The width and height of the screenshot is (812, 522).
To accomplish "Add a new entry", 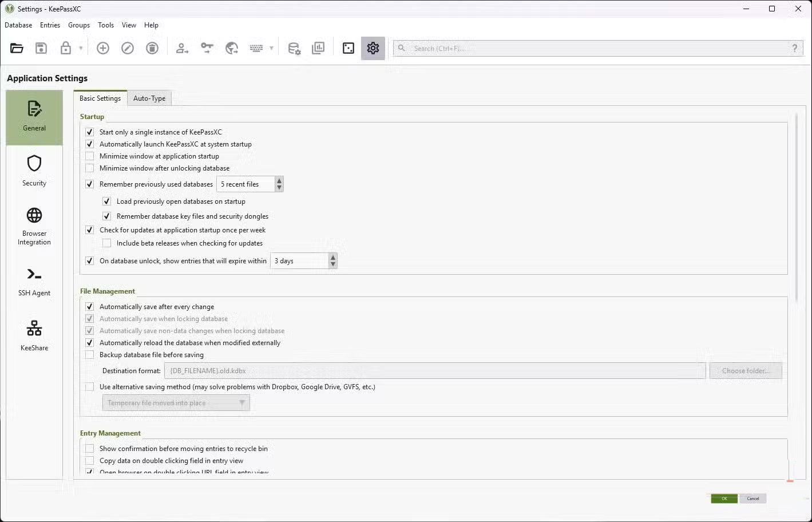I will 103,48.
